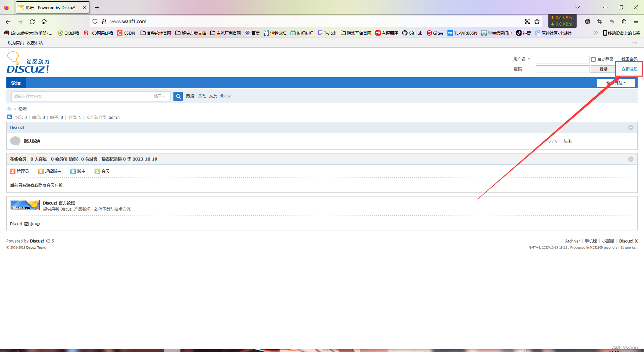Open the 哔哩哔哩 bookmark
Viewport: 644px width, 352px height.
click(302, 33)
